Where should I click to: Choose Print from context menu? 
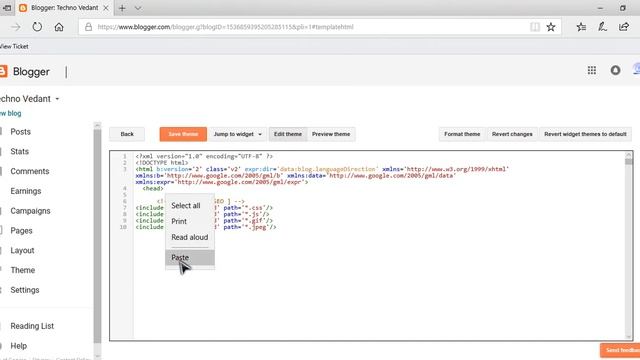[x=190, y=221]
